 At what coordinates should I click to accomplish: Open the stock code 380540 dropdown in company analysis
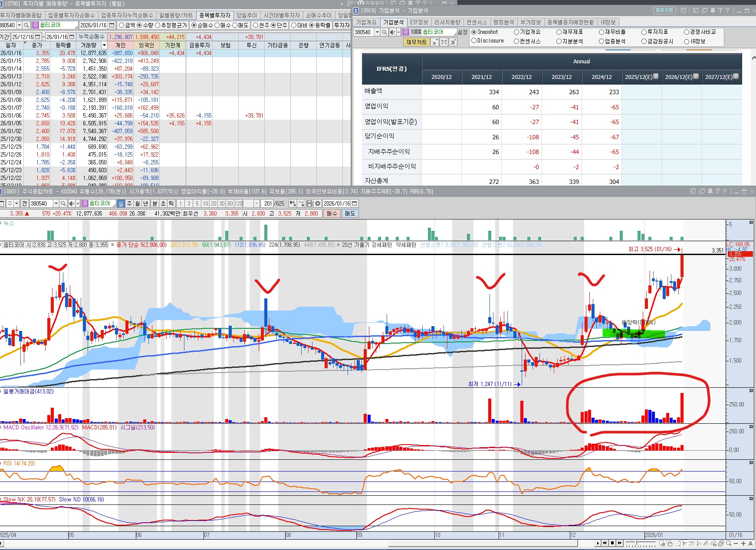377,32
